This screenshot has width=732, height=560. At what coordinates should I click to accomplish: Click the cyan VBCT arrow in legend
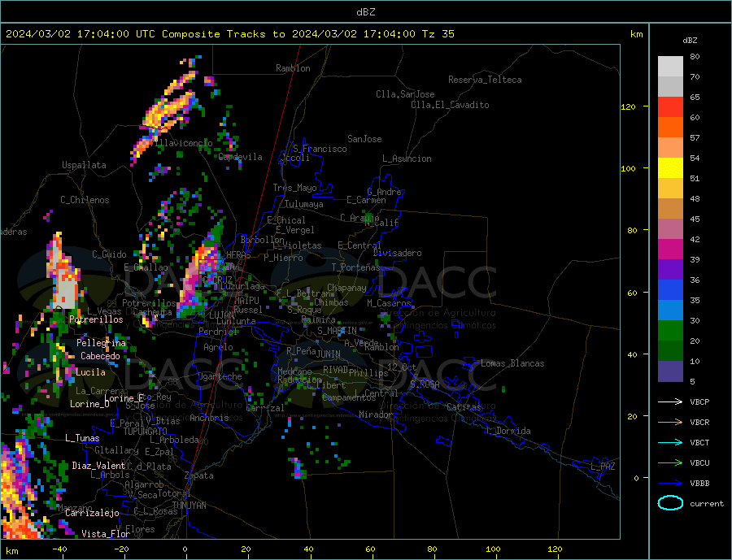click(x=670, y=442)
